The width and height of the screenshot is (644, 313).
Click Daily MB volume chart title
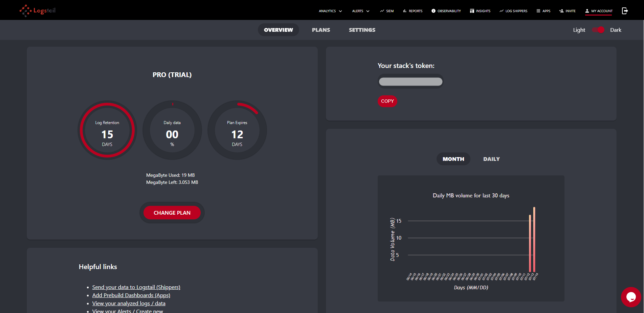(x=471, y=195)
